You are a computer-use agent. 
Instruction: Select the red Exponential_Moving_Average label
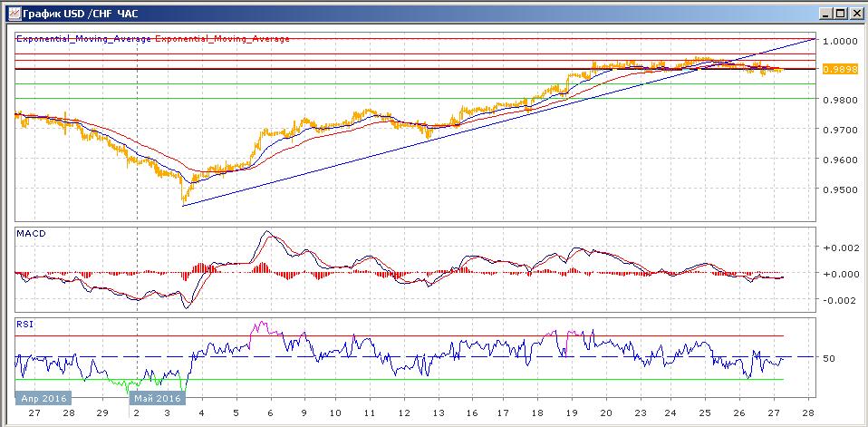[223, 39]
